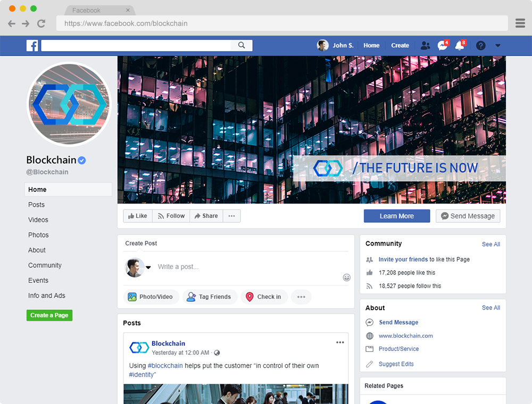Click the browser forward arrow
This screenshot has height=404, width=532.
tap(26, 24)
